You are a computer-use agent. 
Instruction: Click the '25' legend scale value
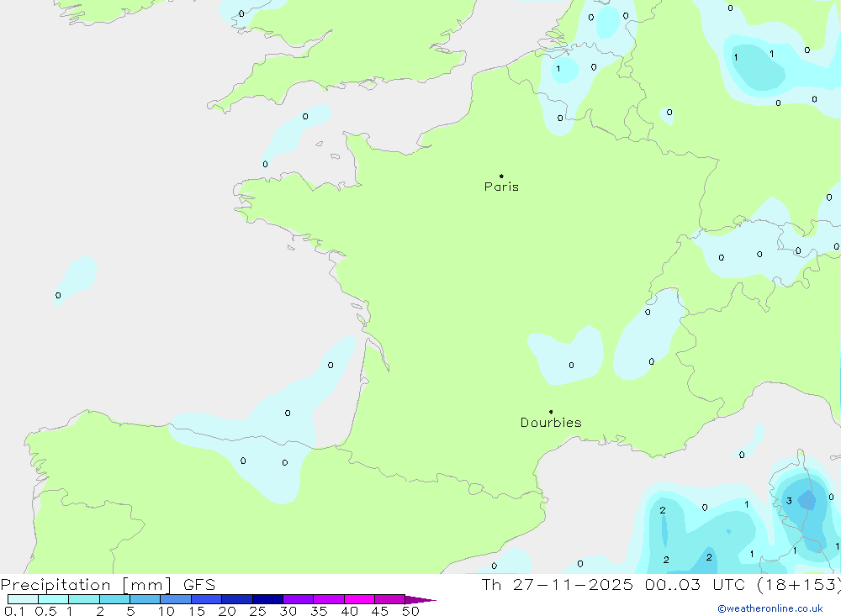pos(258,611)
